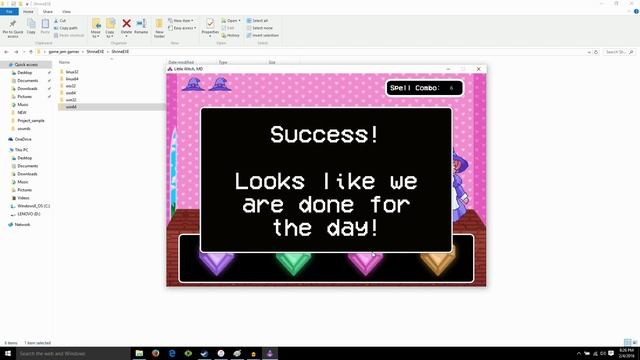This screenshot has height=360, width=640.
Task: Select the linux32 folder
Action: point(72,72)
